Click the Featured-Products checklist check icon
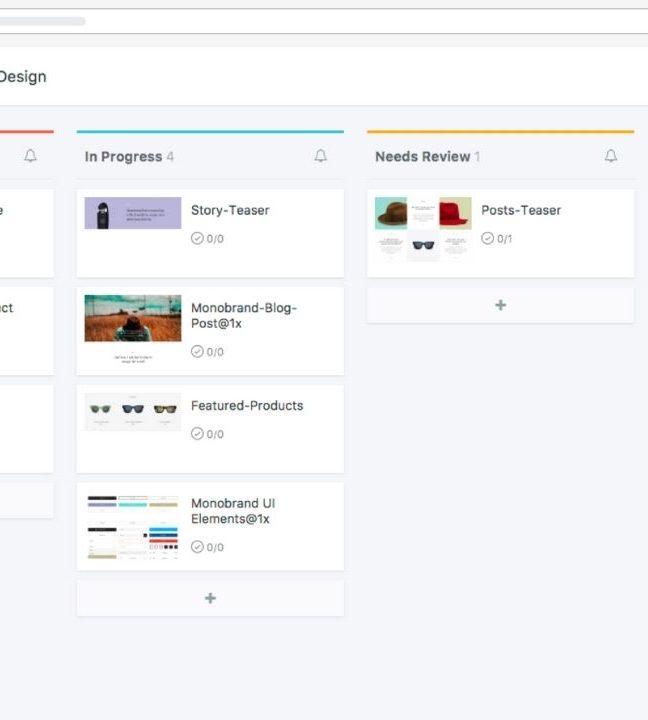This screenshot has width=648, height=720. tap(197, 433)
